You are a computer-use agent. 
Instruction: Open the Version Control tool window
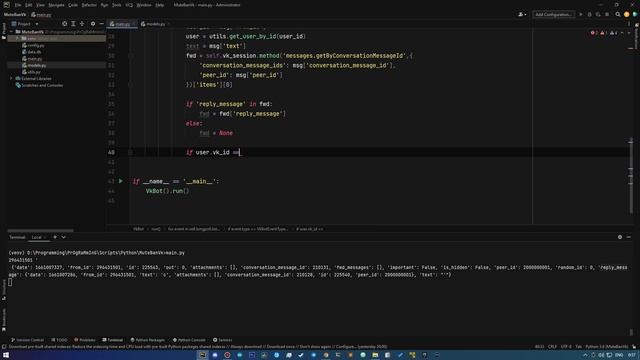pos(27,340)
